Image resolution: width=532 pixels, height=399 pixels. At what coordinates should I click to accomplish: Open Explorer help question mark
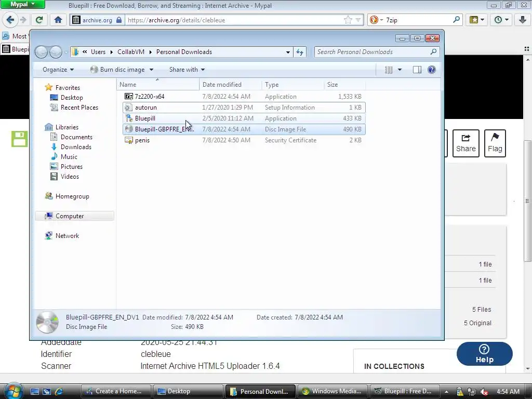(x=432, y=70)
